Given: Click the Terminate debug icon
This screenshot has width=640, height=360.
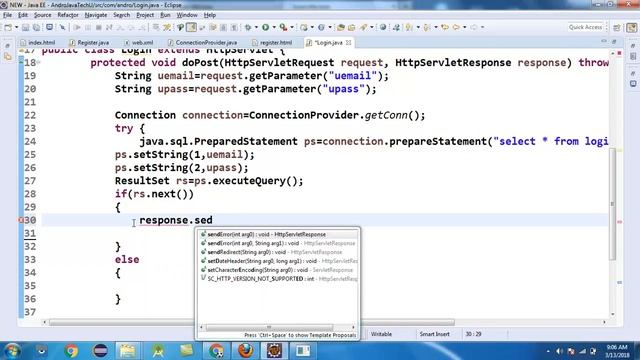Looking at the screenshot, I should coord(98,27).
